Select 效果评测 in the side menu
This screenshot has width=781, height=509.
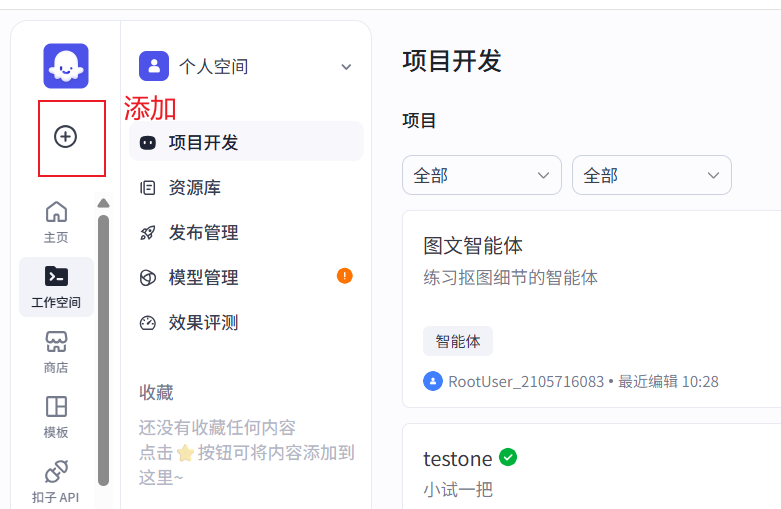(x=246, y=323)
